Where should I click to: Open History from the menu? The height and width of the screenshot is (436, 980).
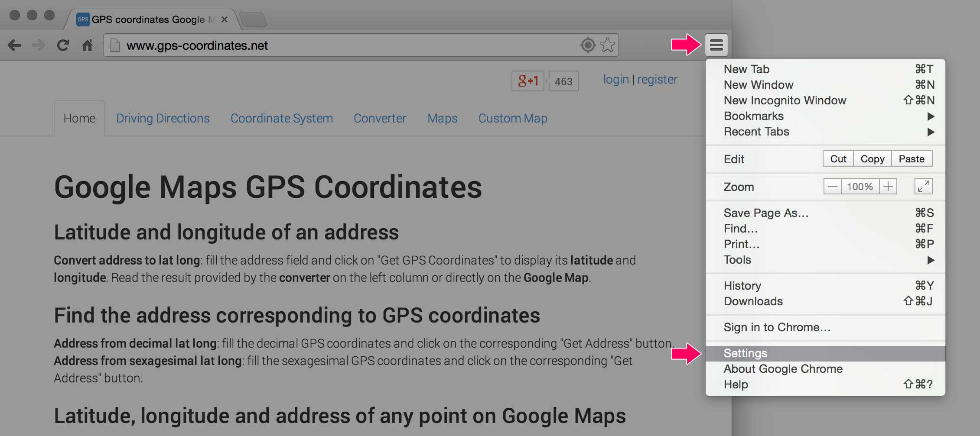click(x=825, y=286)
